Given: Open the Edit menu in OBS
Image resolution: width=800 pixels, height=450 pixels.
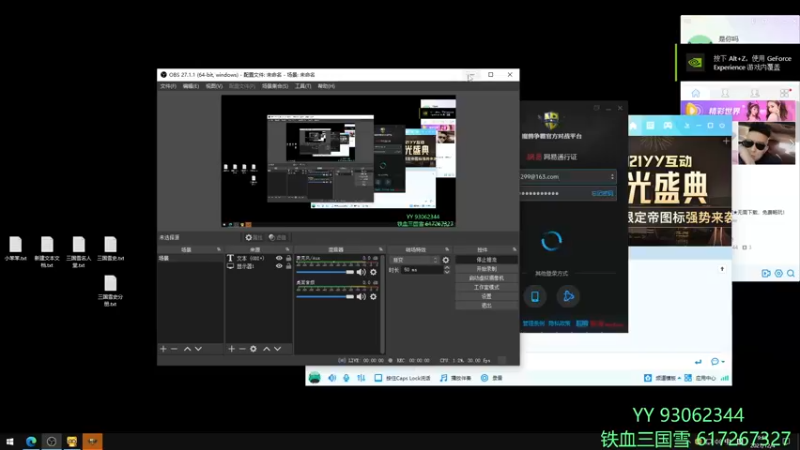Looking at the screenshot, I should tap(191, 86).
